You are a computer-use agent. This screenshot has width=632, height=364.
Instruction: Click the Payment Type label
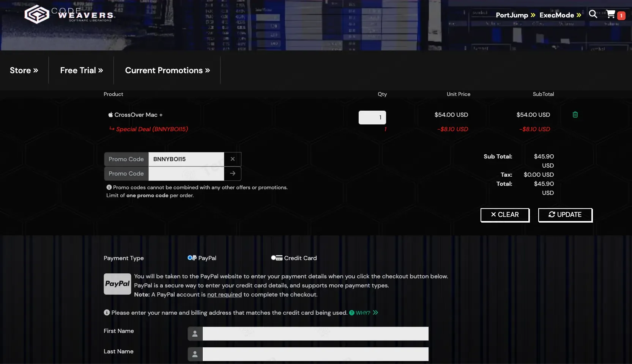(124, 258)
